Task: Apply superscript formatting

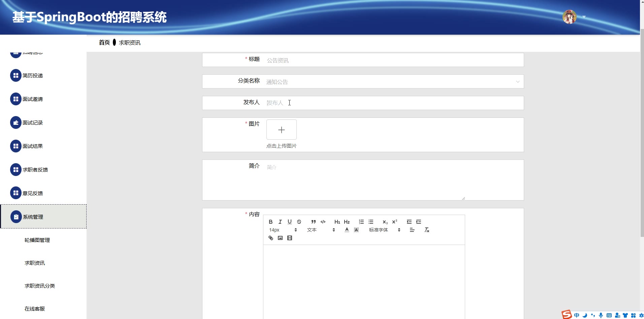Action: click(394, 222)
